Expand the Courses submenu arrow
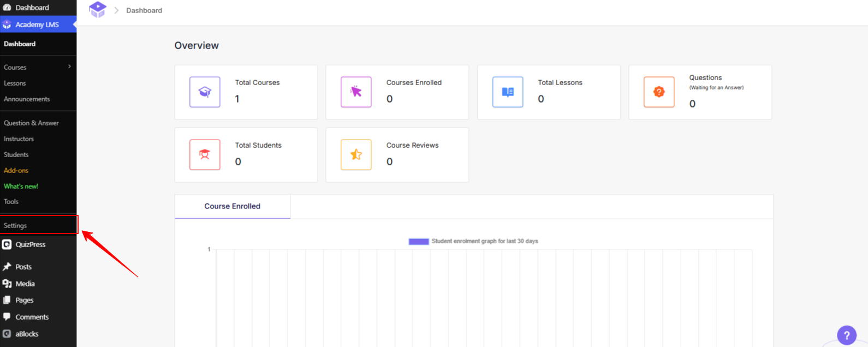 click(69, 67)
